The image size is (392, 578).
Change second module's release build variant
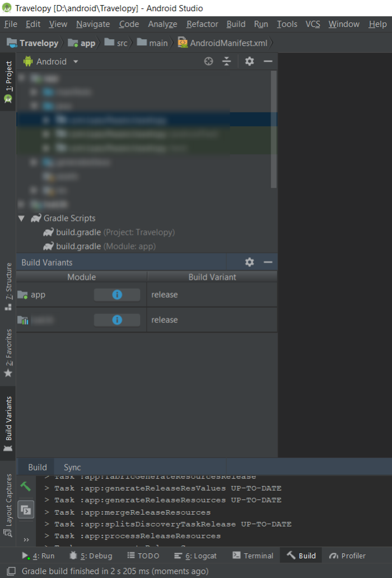pos(212,320)
